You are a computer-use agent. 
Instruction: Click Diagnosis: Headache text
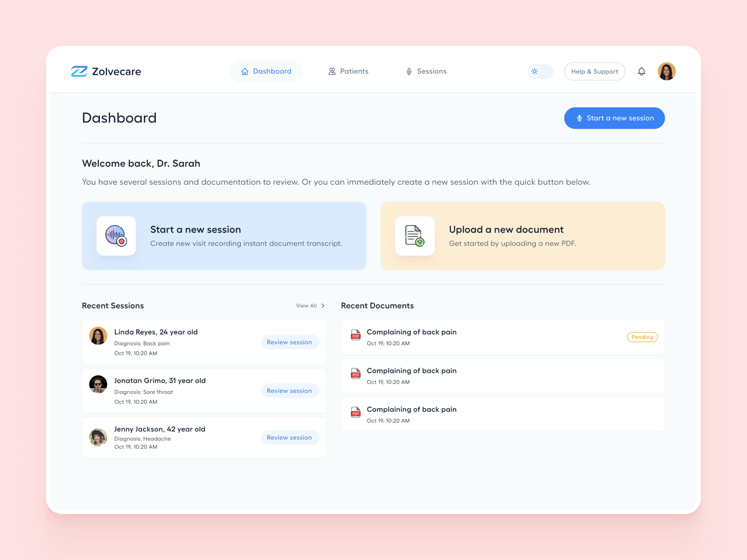tap(142, 439)
